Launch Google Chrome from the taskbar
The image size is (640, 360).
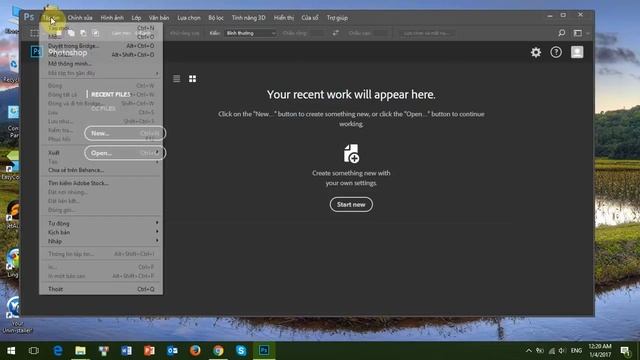pos(218,351)
